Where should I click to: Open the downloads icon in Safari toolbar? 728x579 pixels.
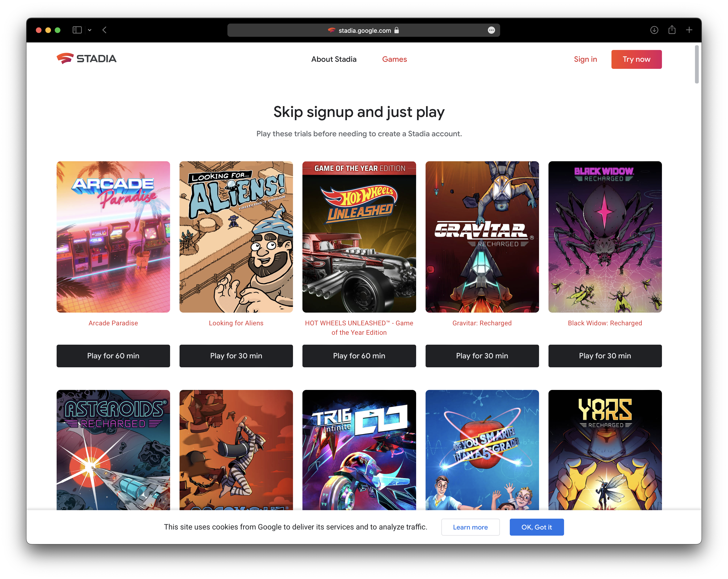coord(654,30)
